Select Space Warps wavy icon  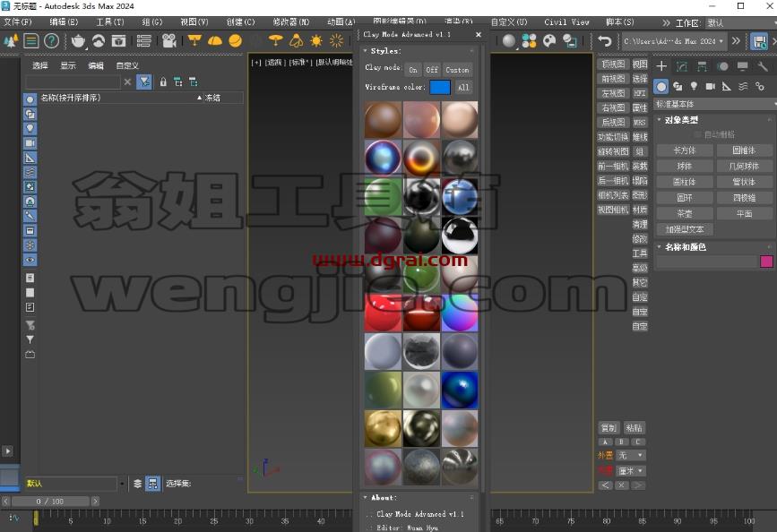tap(743, 87)
